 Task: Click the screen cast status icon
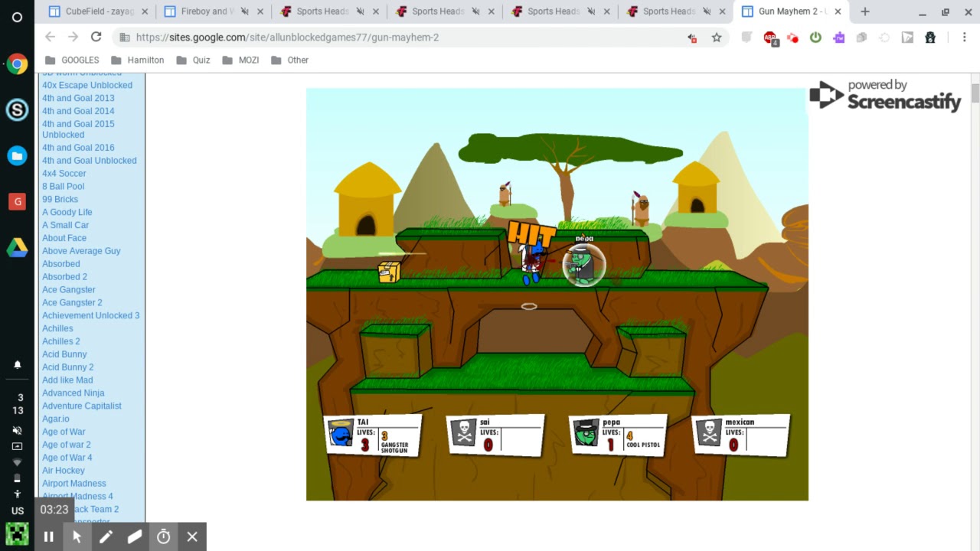tap(18, 446)
